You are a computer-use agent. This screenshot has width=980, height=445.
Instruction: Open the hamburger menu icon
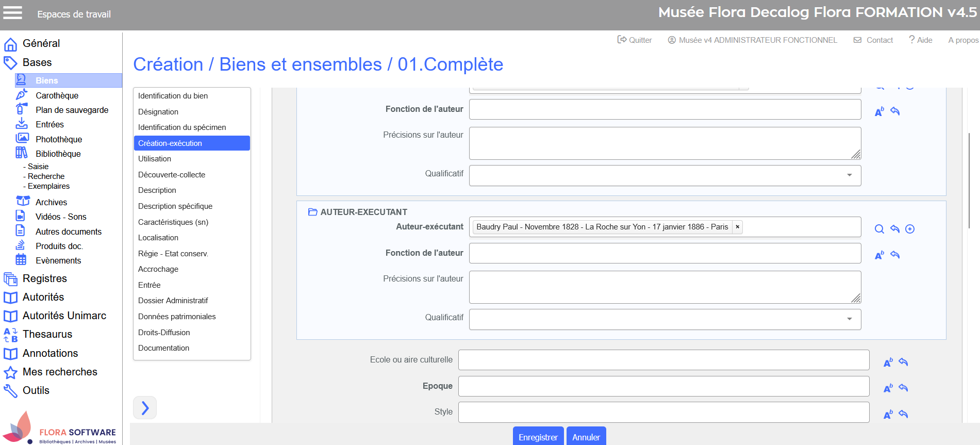[x=13, y=13]
